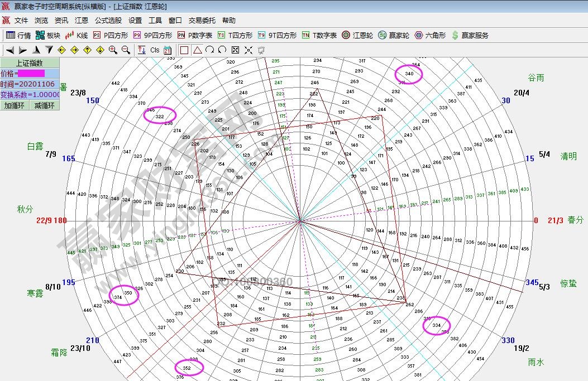
Task: Click the black left triangle arrow
Action: tap(9, 50)
